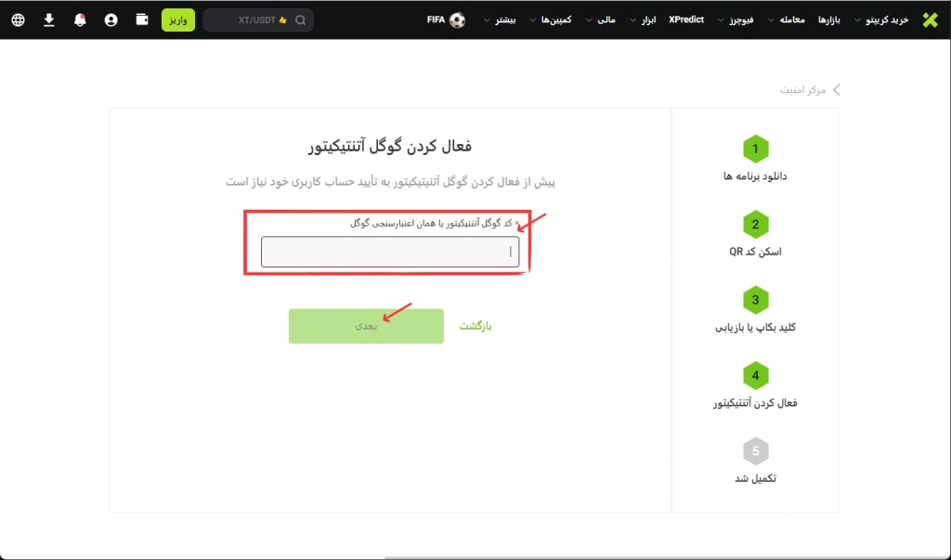Click the search magnifier icon
The height and width of the screenshot is (560, 951).
[300, 20]
